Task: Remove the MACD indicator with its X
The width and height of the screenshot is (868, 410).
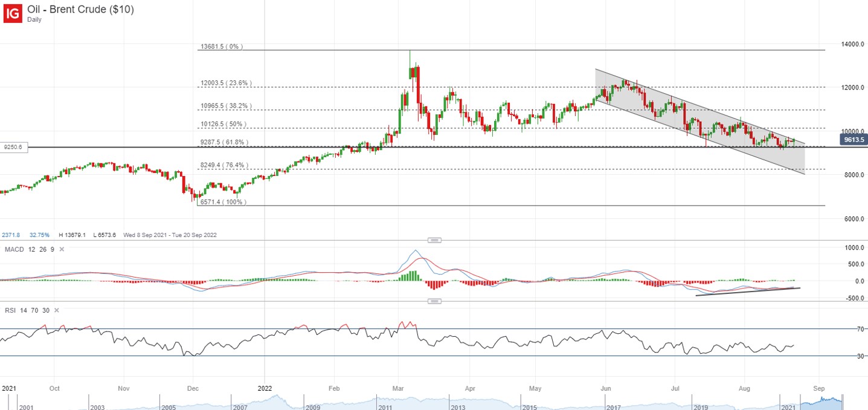Action: [62, 249]
